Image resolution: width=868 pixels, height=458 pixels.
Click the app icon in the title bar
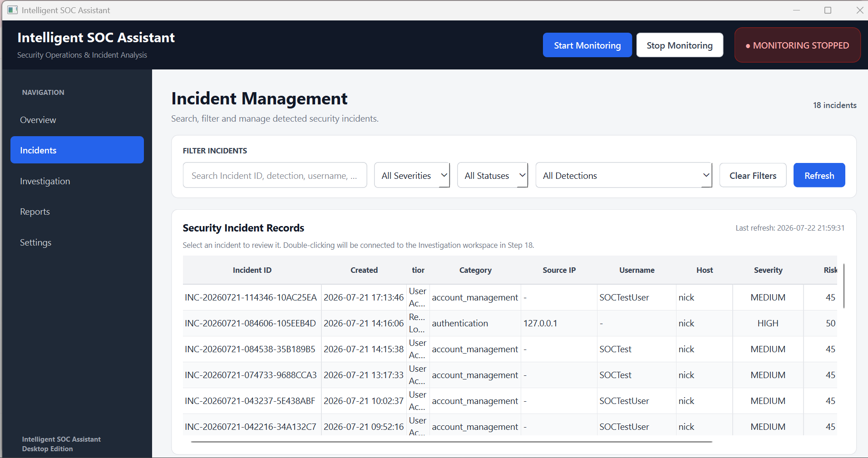coord(12,10)
